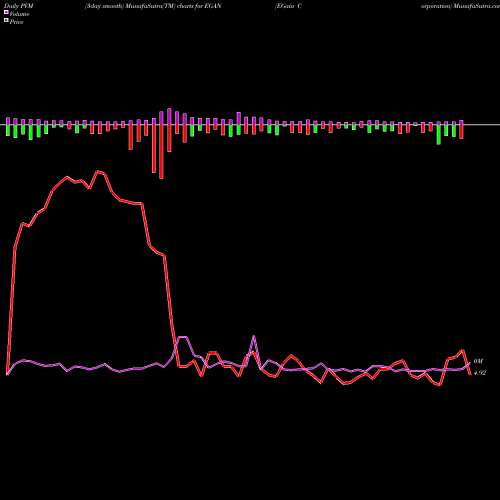500x500 pixels.
Task: Select the 'Price' legend label
Action: [16, 22]
